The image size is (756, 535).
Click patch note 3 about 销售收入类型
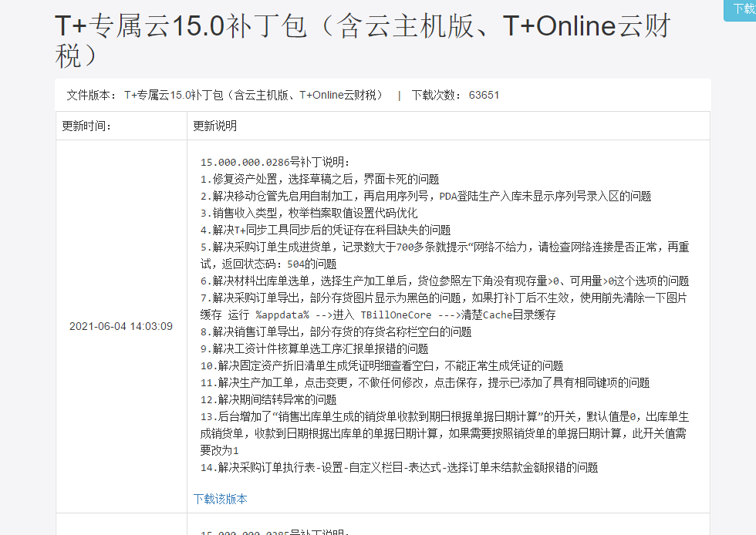click(x=309, y=213)
